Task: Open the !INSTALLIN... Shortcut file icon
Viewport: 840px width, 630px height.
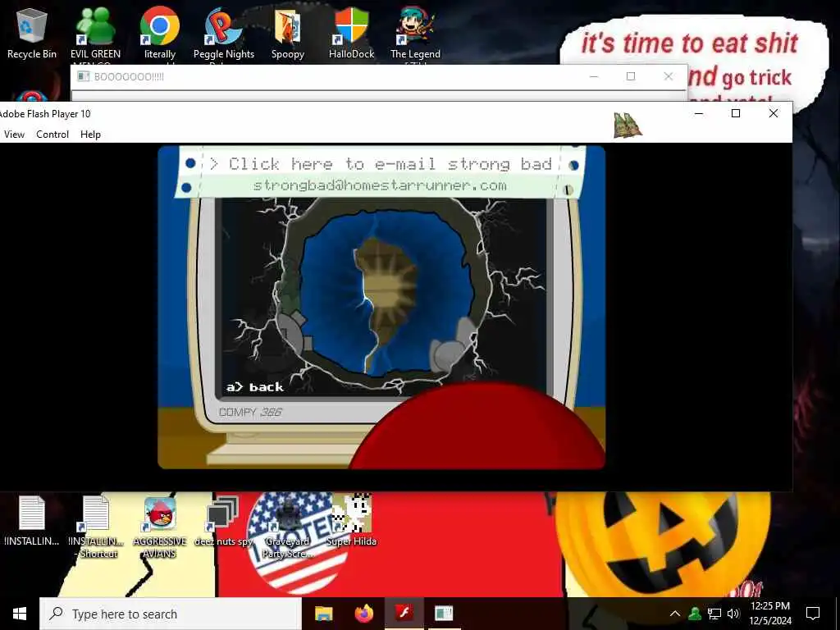Action: (x=97, y=526)
